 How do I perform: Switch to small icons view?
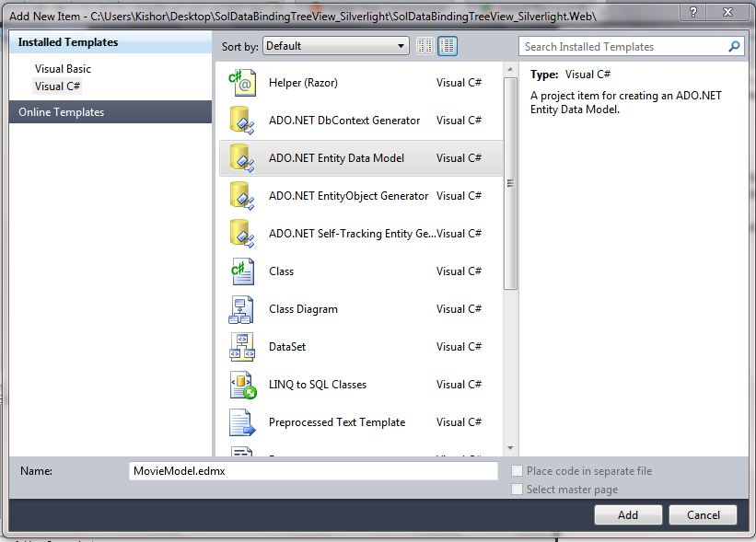[x=425, y=46]
